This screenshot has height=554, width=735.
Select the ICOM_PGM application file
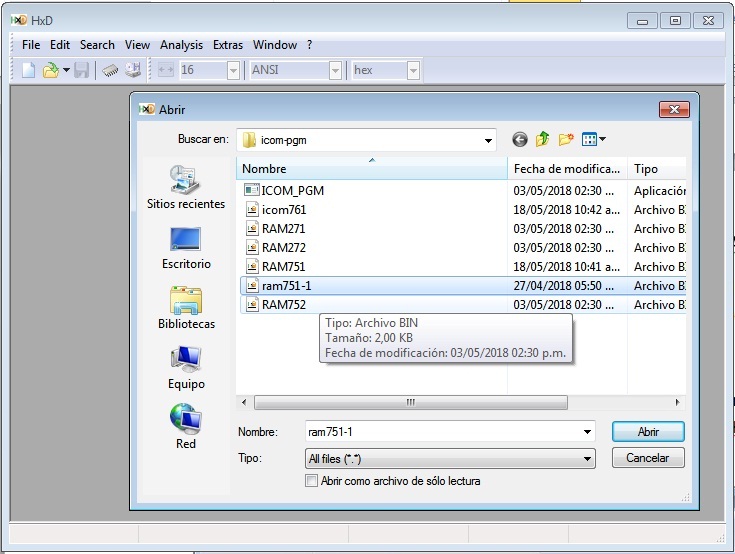[292, 191]
